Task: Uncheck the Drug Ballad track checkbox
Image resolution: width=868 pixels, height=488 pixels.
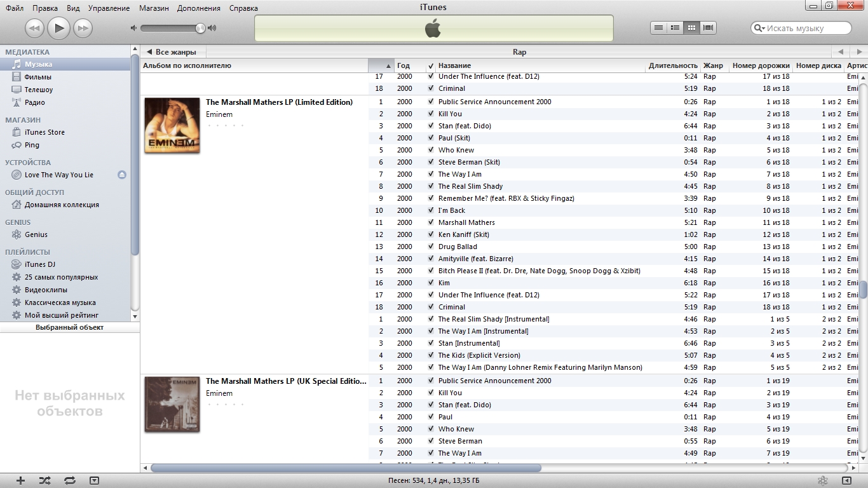Action: click(431, 247)
